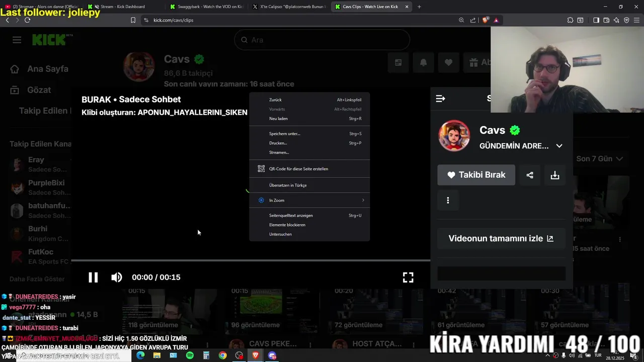Click the Gözat browse icon
The image size is (644, 362).
point(15,90)
